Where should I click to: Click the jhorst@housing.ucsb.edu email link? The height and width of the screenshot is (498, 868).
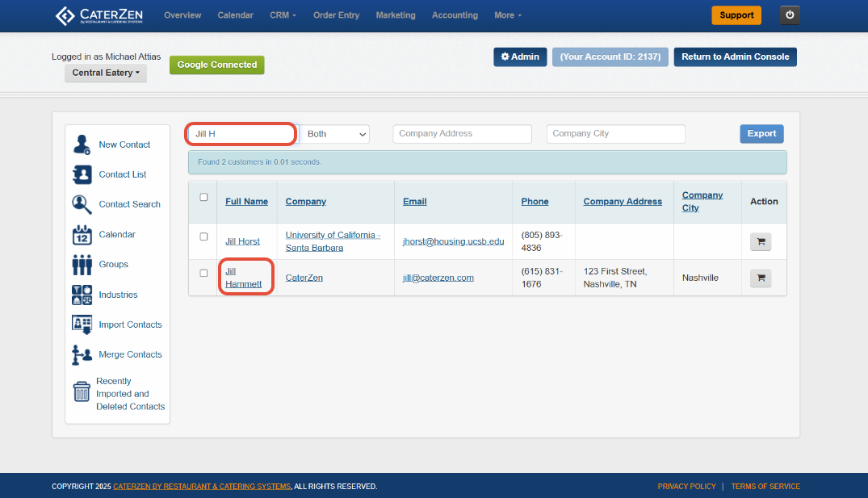coord(453,242)
